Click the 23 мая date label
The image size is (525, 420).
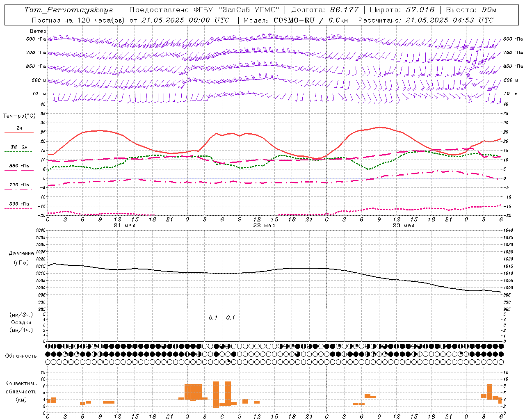[403, 226]
